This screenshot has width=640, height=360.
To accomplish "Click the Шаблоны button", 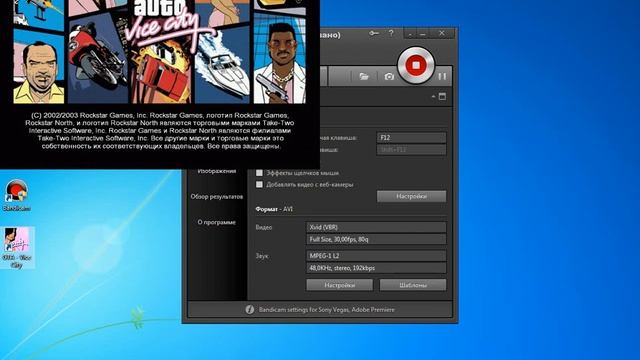I will [413, 285].
